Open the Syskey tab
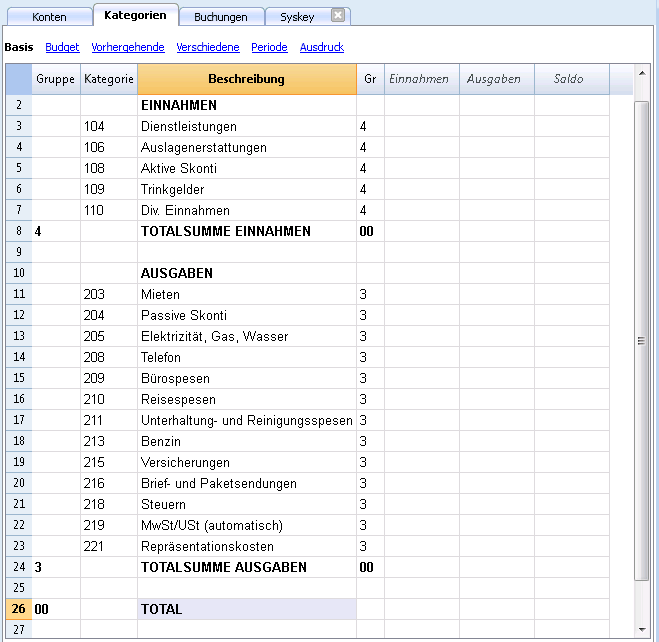 tap(297, 17)
